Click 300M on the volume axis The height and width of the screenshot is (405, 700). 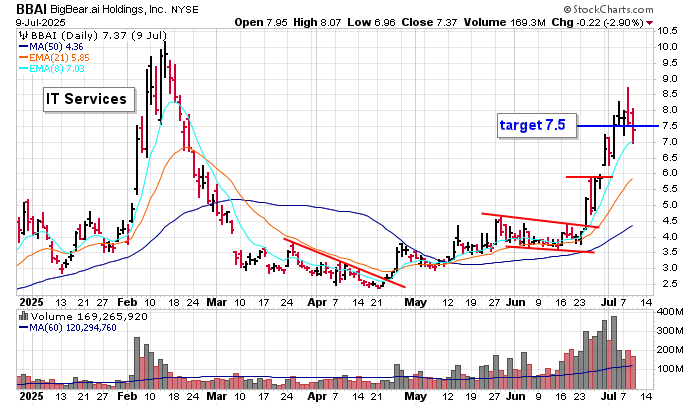click(x=670, y=331)
